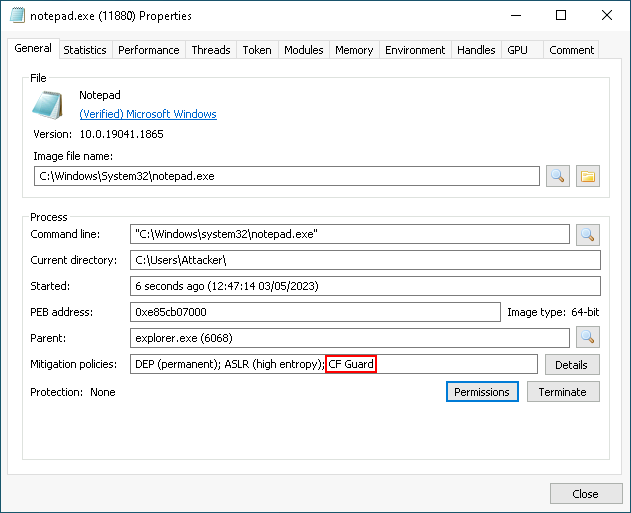The height and width of the screenshot is (513, 631).
Task: Click the (Verified) Microsoft Windows link
Action: pyautogui.click(x=148, y=114)
